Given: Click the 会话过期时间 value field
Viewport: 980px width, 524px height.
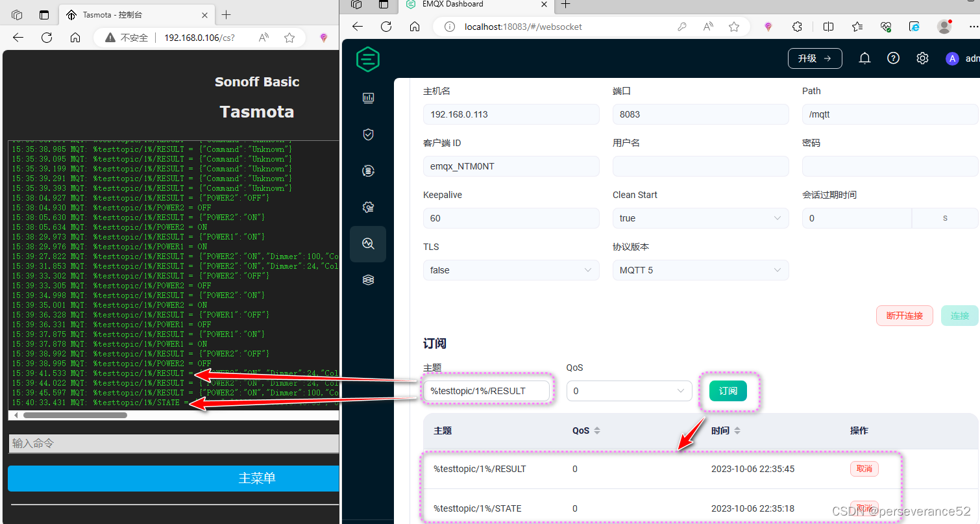Looking at the screenshot, I should point(857,218).
